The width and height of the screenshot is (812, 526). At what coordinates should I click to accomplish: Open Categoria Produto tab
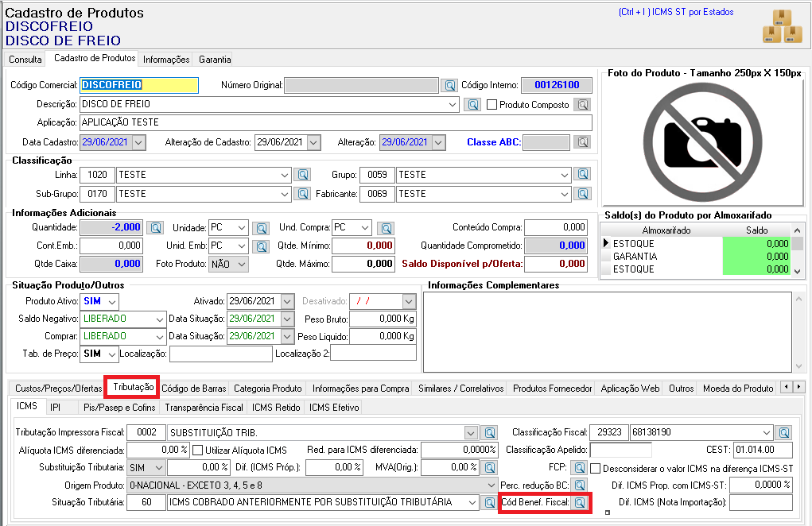coord(268,389)
